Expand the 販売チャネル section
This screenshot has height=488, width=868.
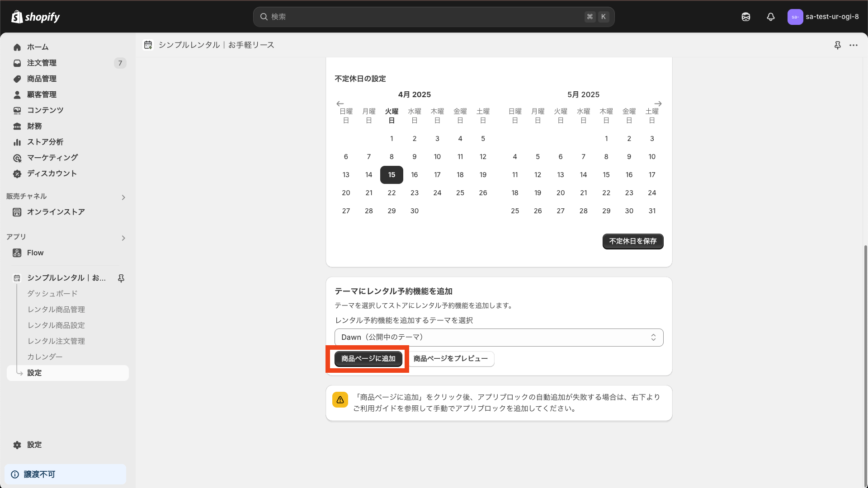pyautogui.click(x=123, y=197)
